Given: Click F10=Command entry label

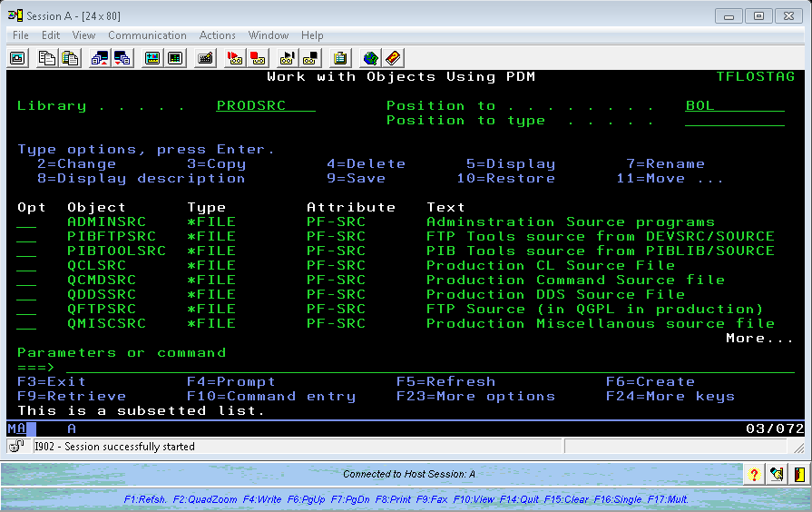Looking at the screenshot, I should (271, 397).
